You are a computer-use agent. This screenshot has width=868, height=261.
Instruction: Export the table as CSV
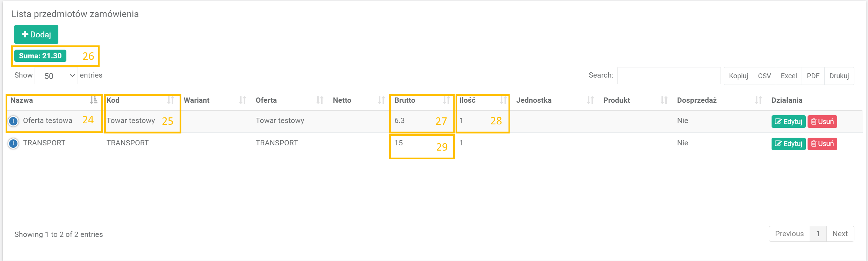click(764, 76)
